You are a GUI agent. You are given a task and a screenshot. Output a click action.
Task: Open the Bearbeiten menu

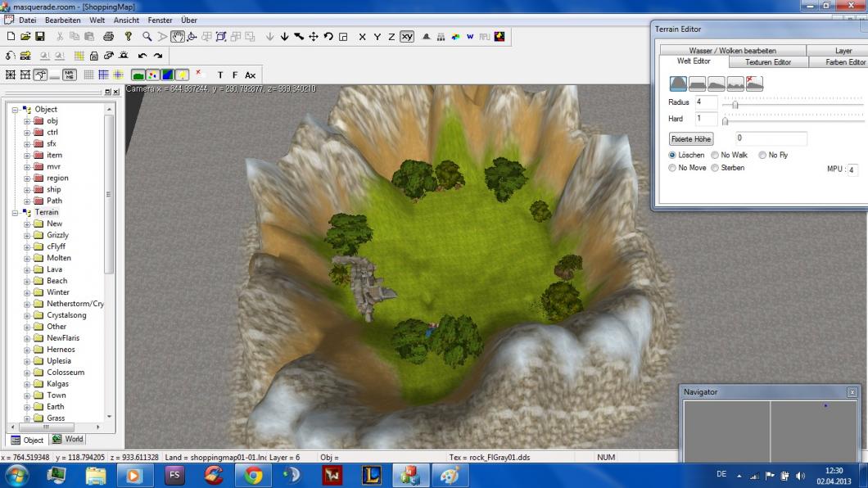point(62,20)
